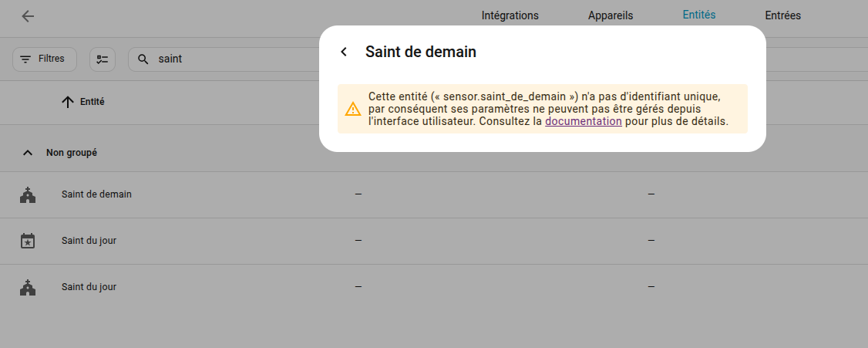Switch to the Intégrations tab
The image size is (868, 348).
510,15
